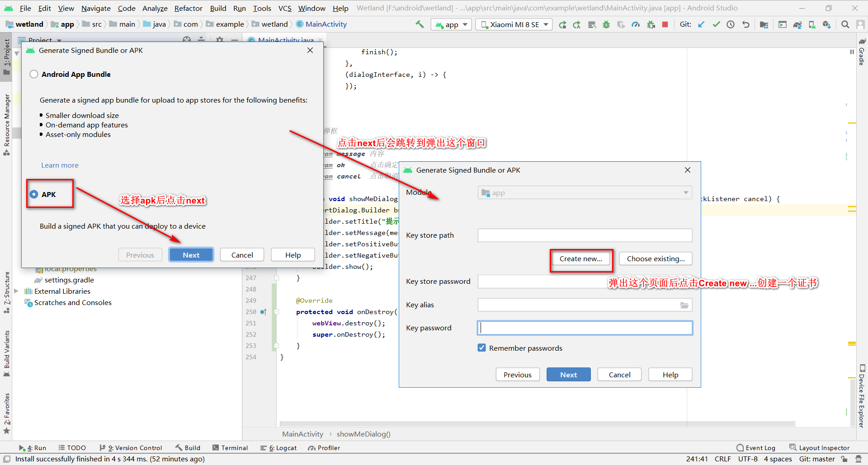The height and width of the screenshot is (465, 868).
Task: Expand the External Libraries tree node
Action: [x=16, y=291]
